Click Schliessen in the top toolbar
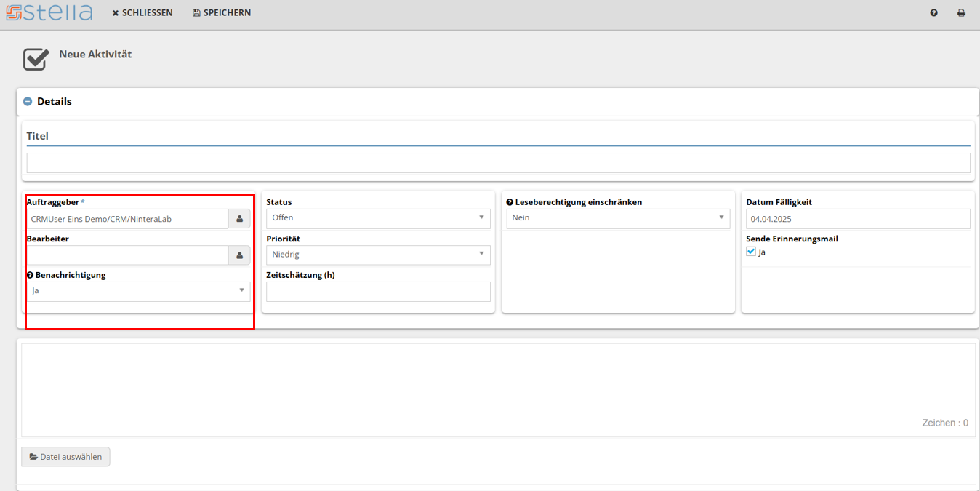 142,13
